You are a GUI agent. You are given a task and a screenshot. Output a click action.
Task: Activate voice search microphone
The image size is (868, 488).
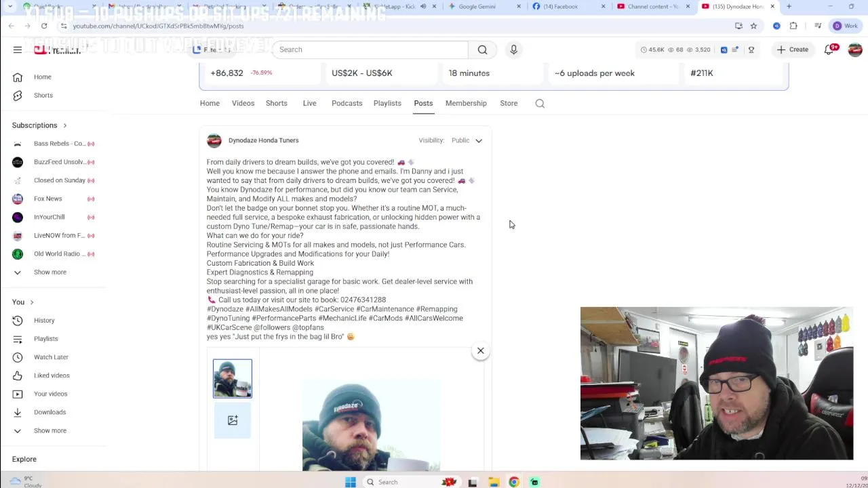(513, 49)
